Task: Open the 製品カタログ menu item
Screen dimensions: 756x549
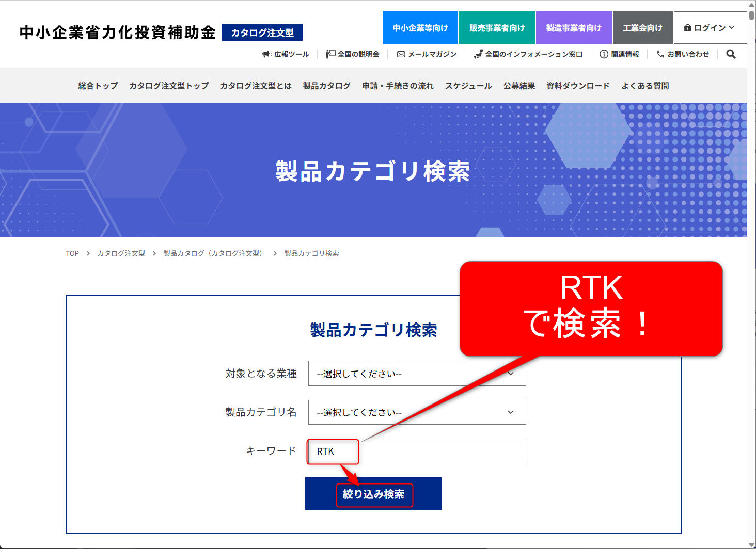Action: [x=326, y=86]
